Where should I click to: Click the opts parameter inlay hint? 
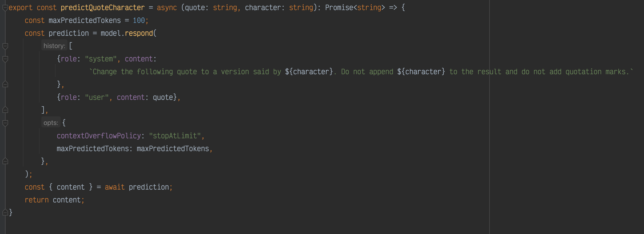point(51,122)
